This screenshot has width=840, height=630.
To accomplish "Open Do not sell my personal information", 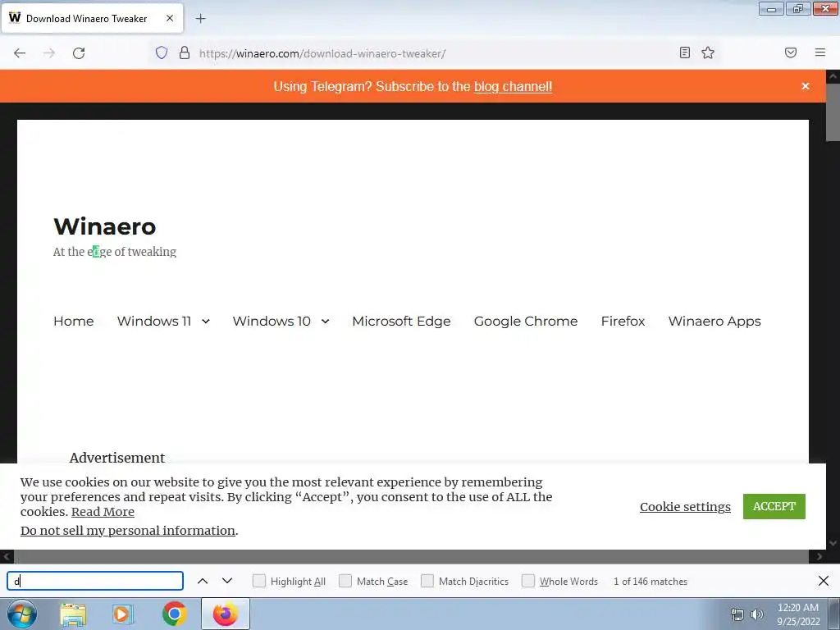I will [x=127, y=531].
